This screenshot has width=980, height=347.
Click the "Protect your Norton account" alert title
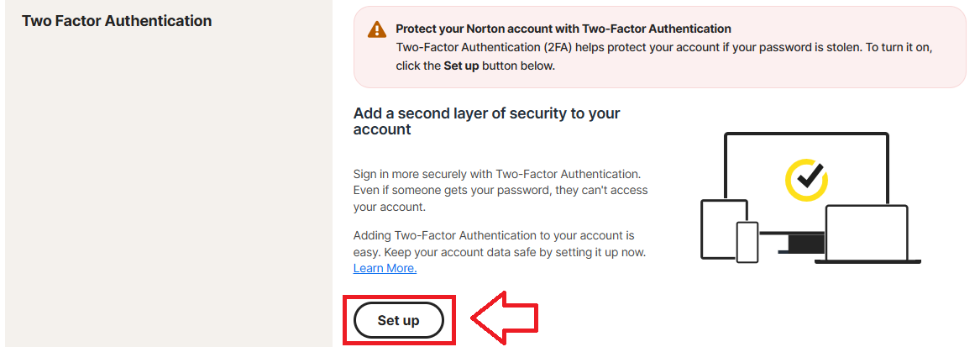[563, 29]
